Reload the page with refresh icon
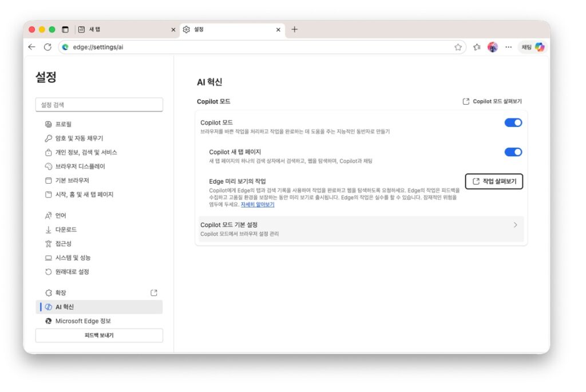This screenshot has height=392, width=586. coord(47,47)
